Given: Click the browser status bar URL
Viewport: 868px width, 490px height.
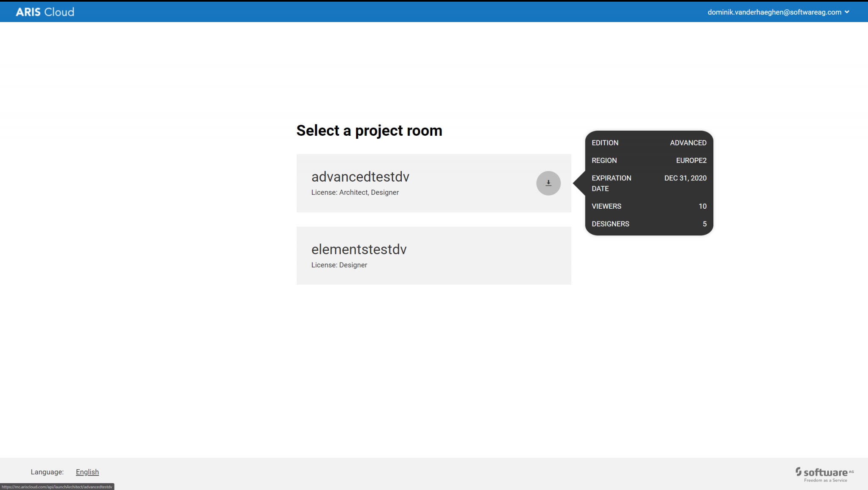Looking at the screenshot, I should click(x=57, y=487).
